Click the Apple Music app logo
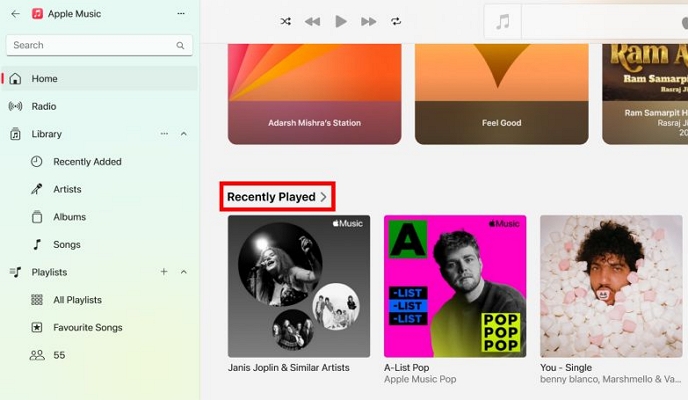Screen dimensions: 688x400 pos(37,14)
